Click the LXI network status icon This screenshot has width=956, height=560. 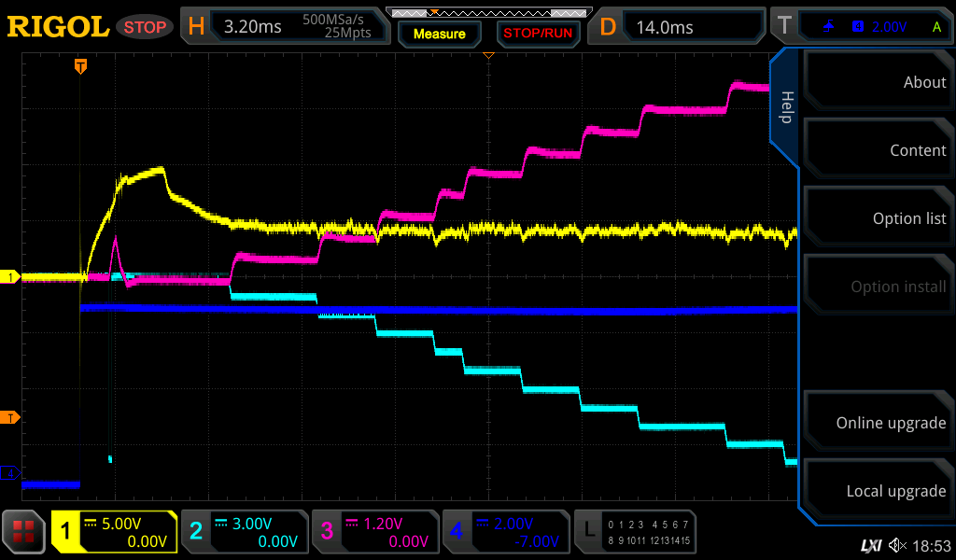[x=870, y=544]
